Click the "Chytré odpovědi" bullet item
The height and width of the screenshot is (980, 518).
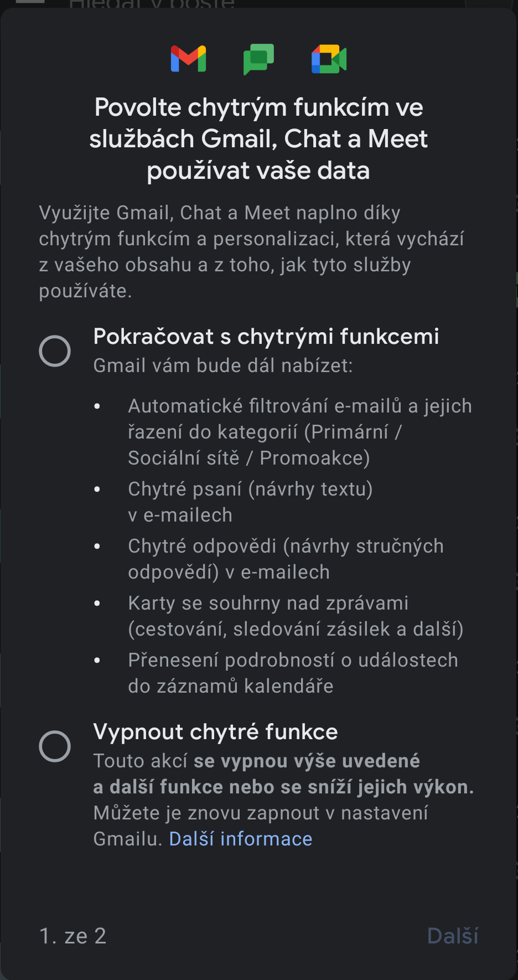pyautogui.click(x=286, y=559)
